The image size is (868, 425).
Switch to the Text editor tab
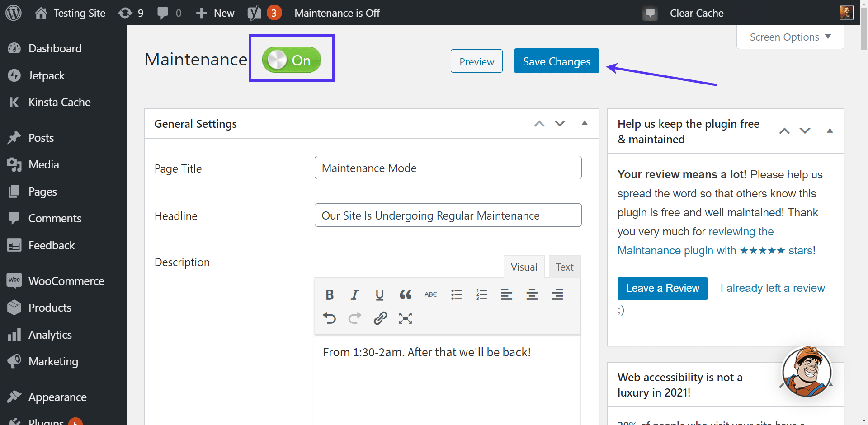564,266
